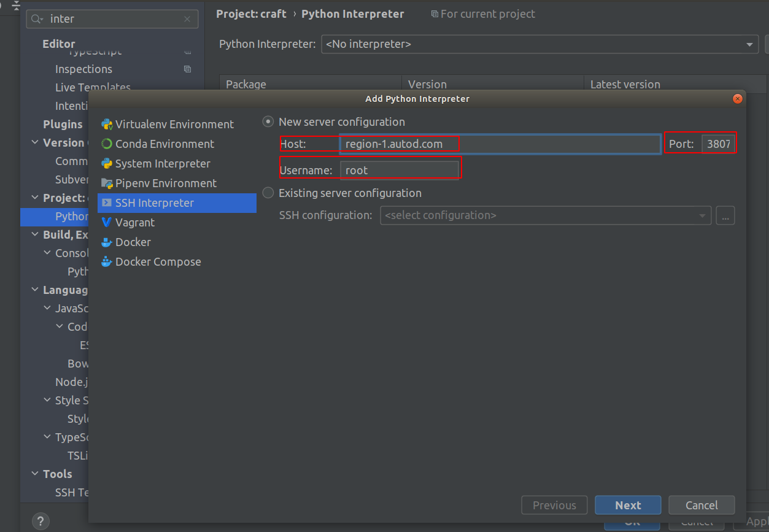
Task: Collapse the TypeScript settings node
Action: (47, 437)
